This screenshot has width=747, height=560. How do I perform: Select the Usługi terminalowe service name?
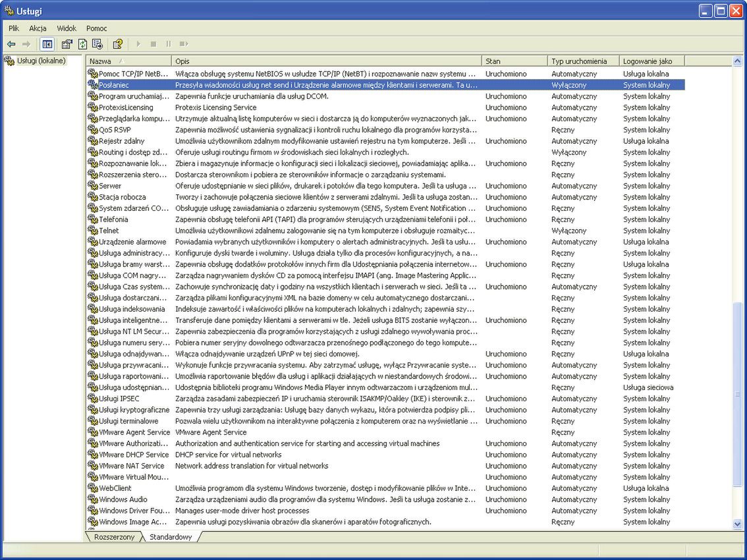[x=128, y=421]
